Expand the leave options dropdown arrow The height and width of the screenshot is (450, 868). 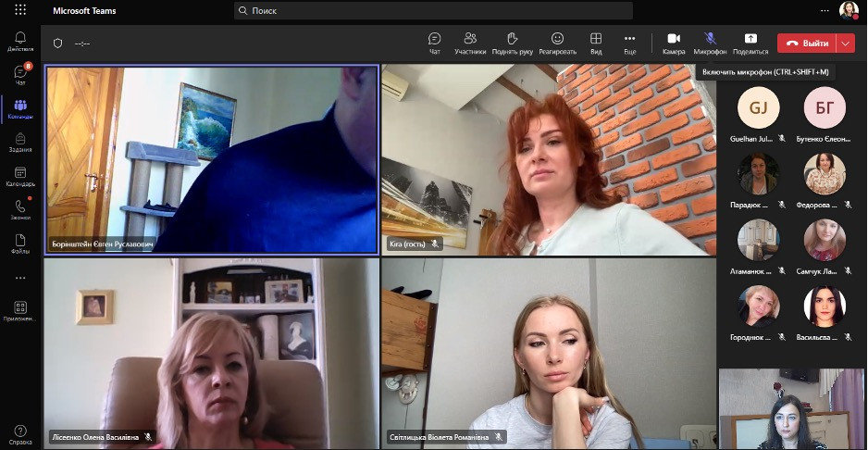pyautogui.click(x=846, y=44)
